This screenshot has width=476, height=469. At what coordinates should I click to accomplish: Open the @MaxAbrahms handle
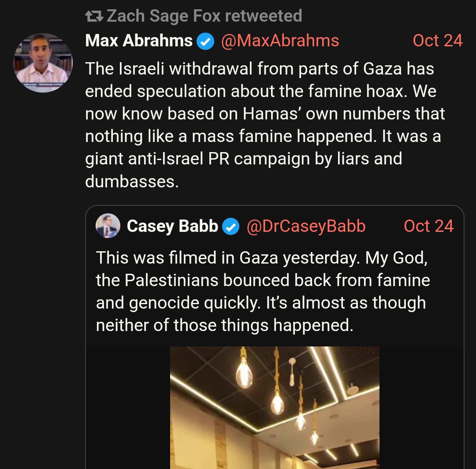(x=279, y=41)
